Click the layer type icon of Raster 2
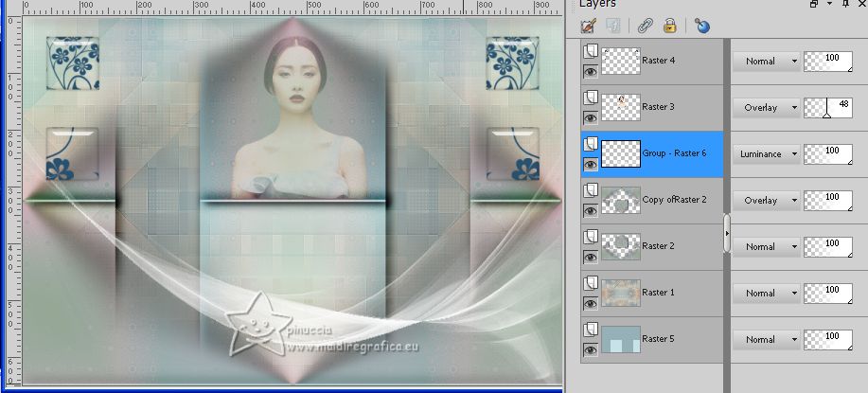 (x=590, y=237)
